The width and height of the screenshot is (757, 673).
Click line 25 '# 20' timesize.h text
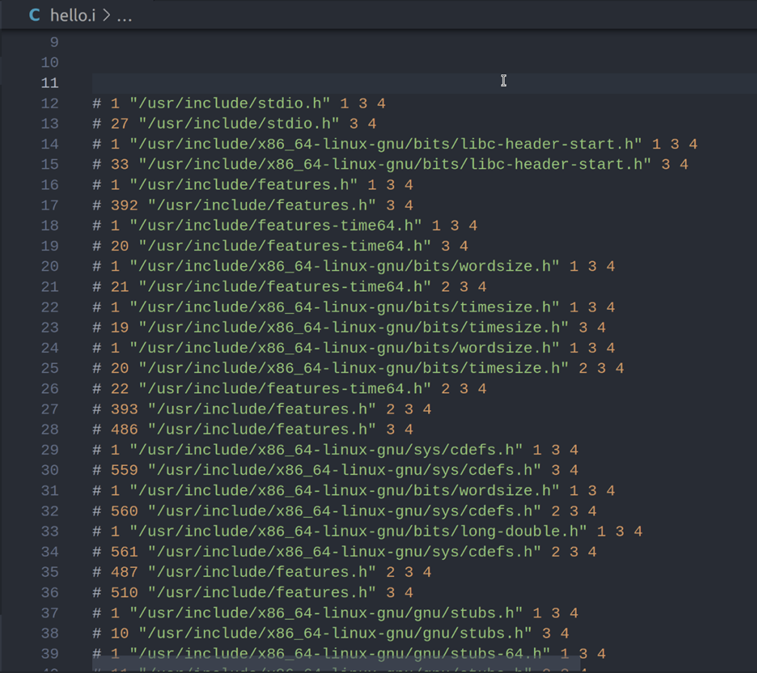pyautogui.click(x=358, y=368)
